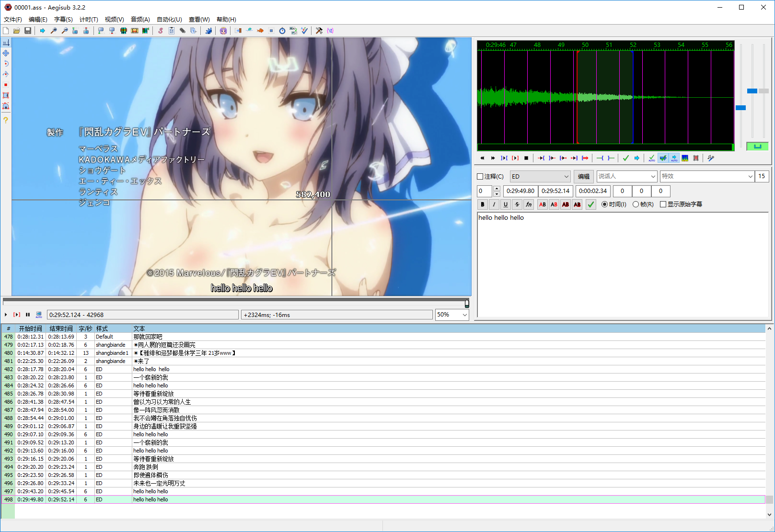The height and width of the screenshot is (532, 775).
Task: Commit subtitle text with green check button
Action: [x=591, y=204]
